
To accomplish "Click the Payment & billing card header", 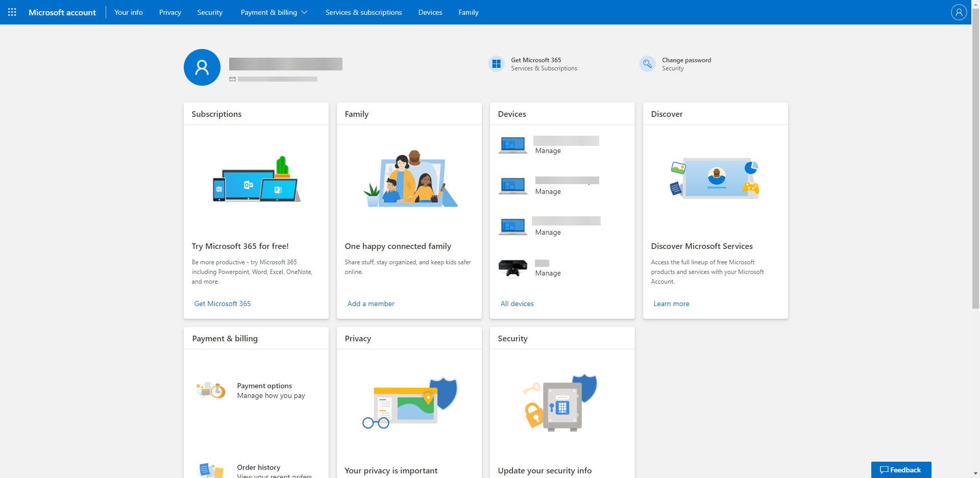I will point(256,338).
